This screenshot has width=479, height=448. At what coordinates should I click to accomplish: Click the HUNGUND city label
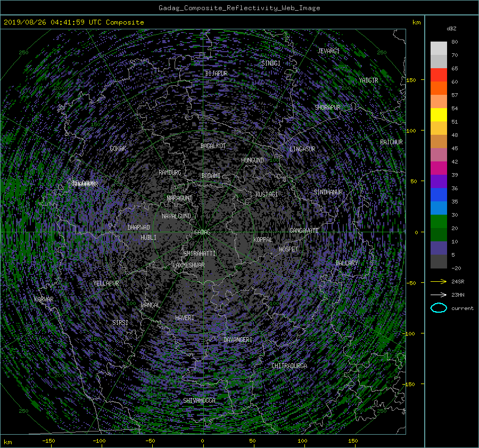tap(252, 160)
